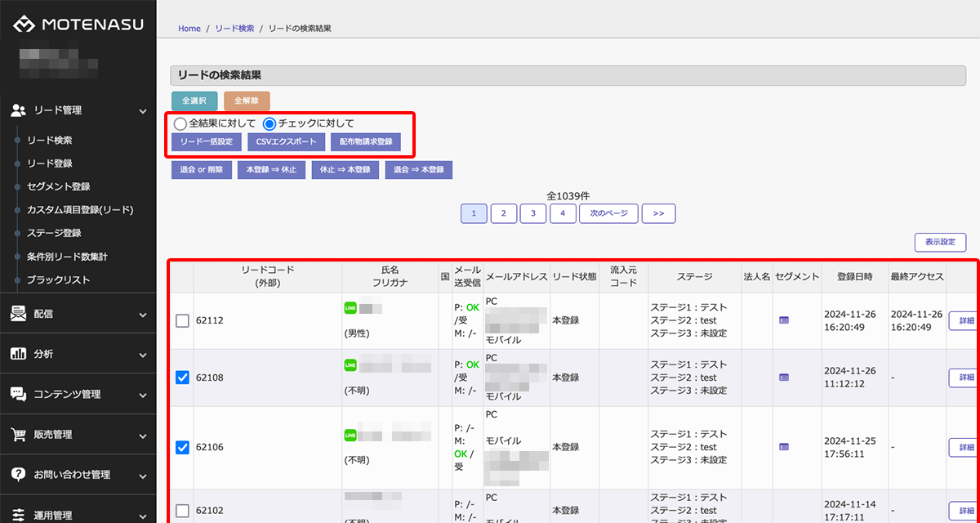
Task: Open ブラックリスト in the sidebar menu
Action: click(58, 279)
